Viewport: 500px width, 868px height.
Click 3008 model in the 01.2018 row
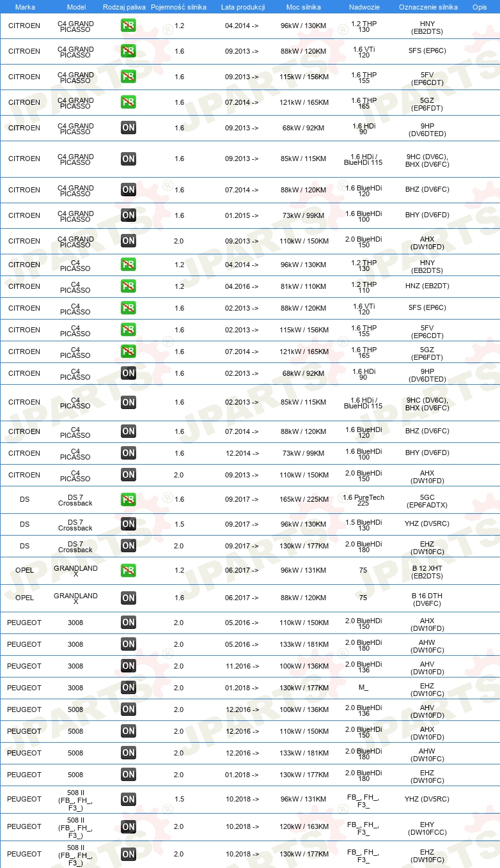75,688
